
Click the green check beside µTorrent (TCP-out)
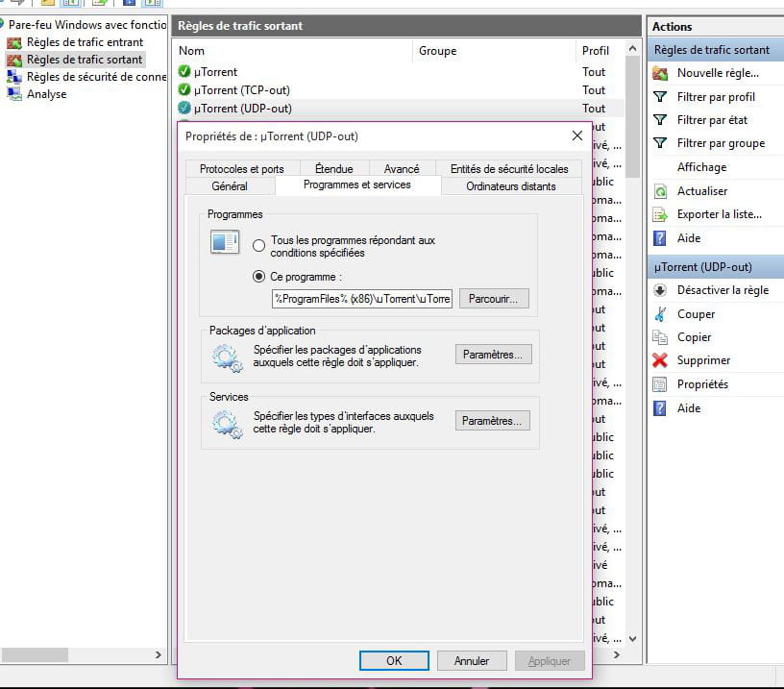tap(184, 89)
